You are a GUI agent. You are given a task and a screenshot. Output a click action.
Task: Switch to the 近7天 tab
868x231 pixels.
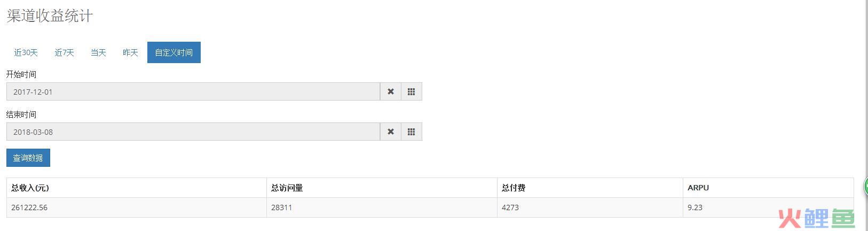coord(64,52)
